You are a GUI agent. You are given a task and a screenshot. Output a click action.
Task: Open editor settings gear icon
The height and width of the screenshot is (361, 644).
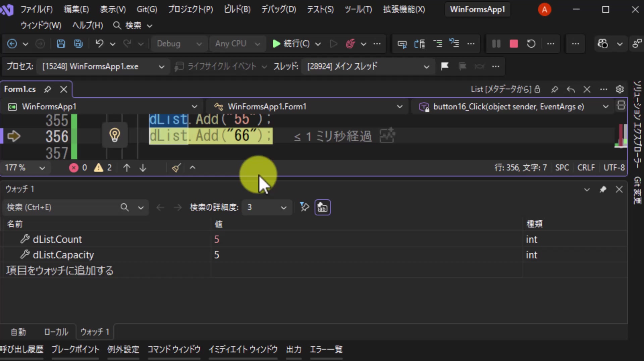pos(620,89)
